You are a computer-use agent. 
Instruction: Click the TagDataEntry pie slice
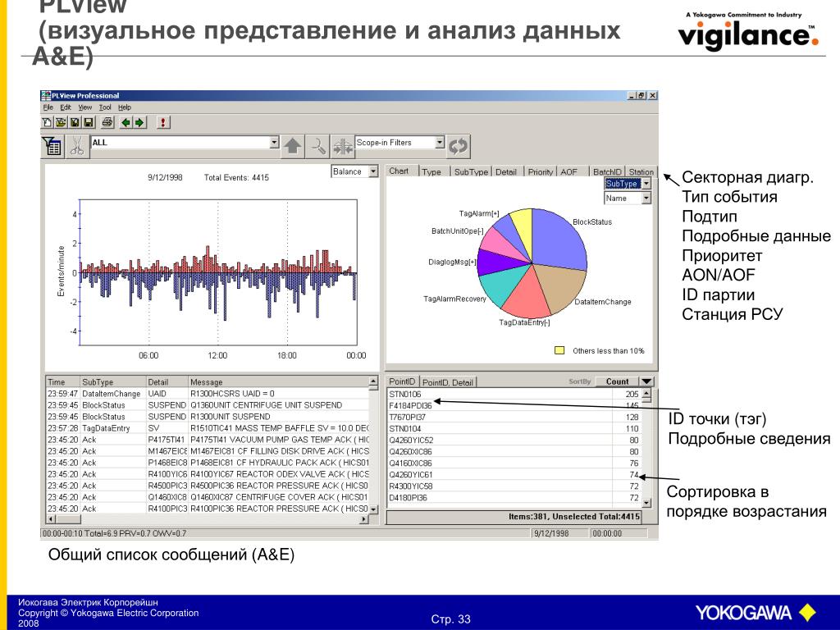click(527, 297)
